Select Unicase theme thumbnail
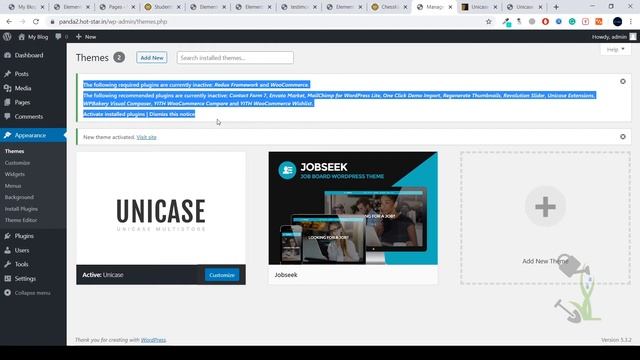This screenshot has height=360, width=640. pyautogui.click(x=161, y=208)
